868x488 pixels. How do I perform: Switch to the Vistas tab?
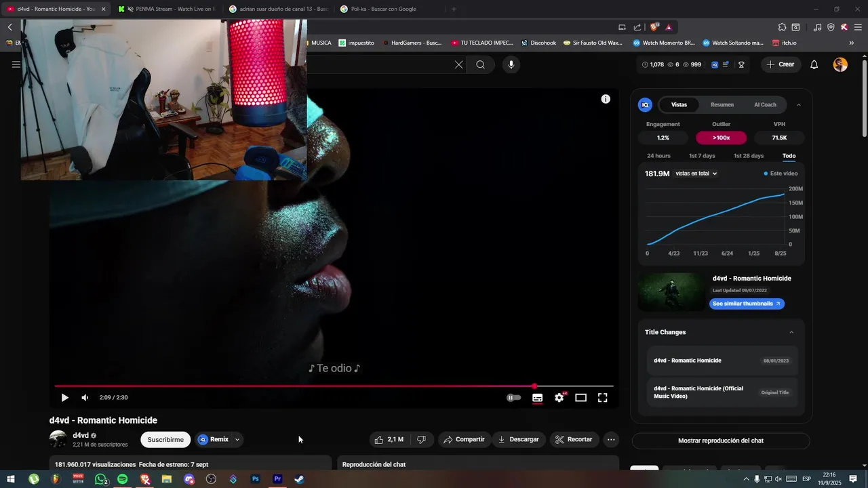679,104
